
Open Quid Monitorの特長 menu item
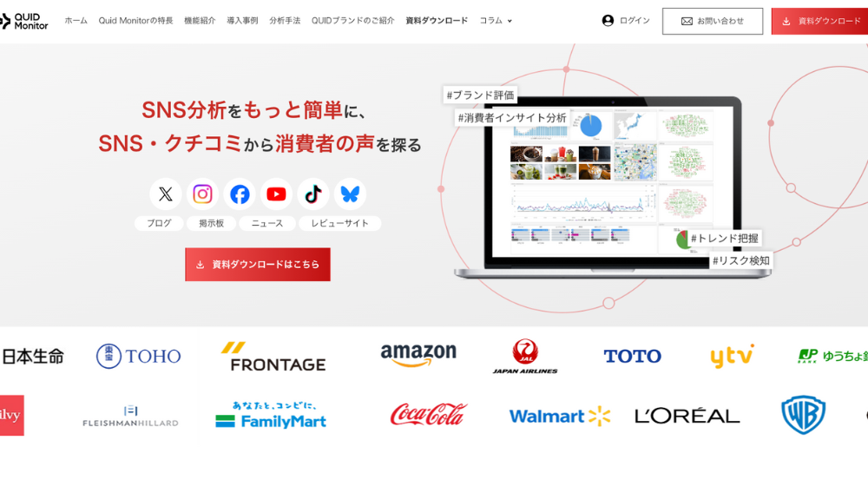click(x=135, y=21)
